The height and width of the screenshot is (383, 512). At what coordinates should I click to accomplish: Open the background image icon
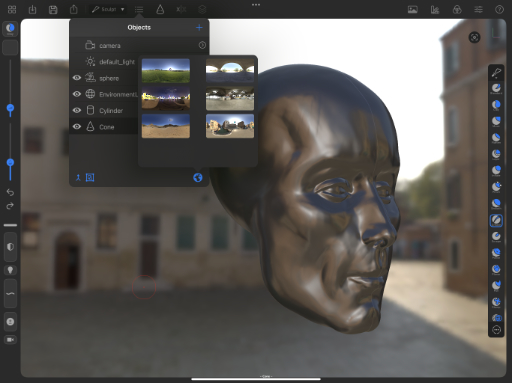(x=413, y=9)
